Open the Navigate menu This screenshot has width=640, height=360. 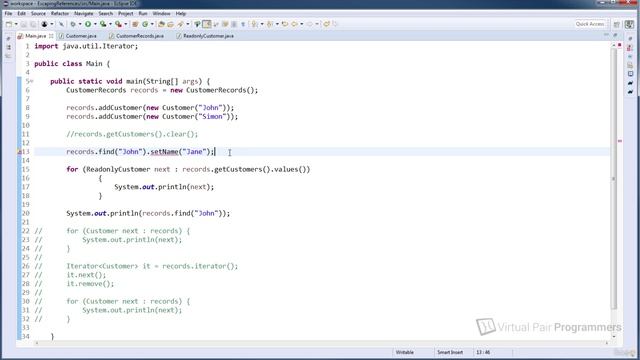(x=84, y=13)
